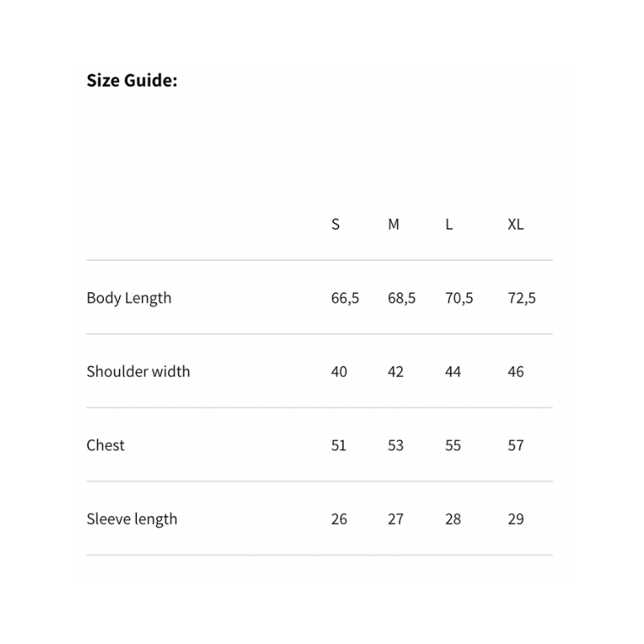Select the L size column header
This screenshot has height=644, width=644.
449,225
